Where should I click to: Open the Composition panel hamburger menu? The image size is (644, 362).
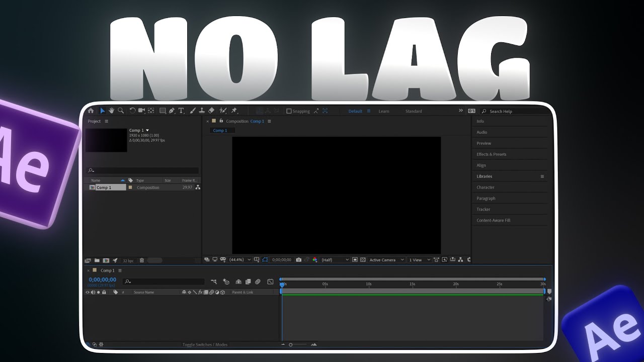[x=269, y=121]
